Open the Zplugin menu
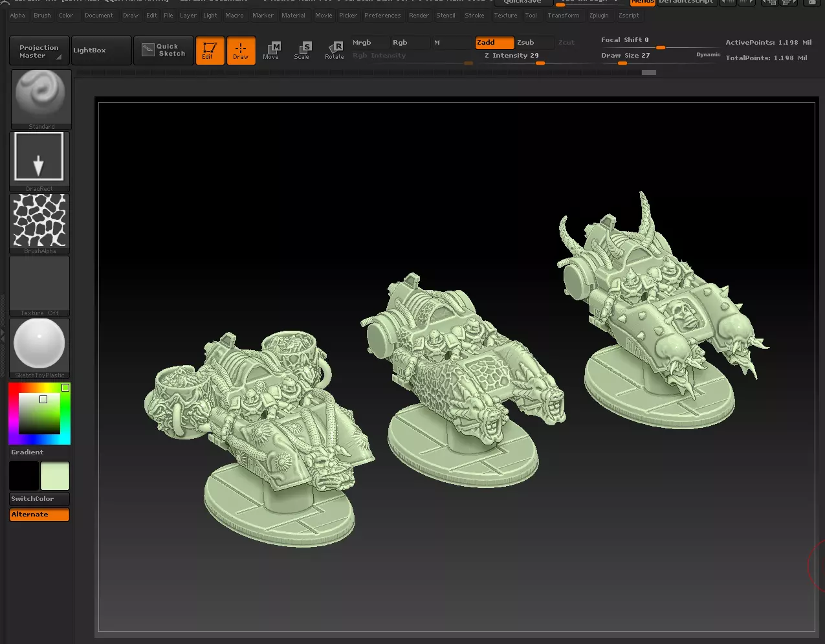 [599, 16]
